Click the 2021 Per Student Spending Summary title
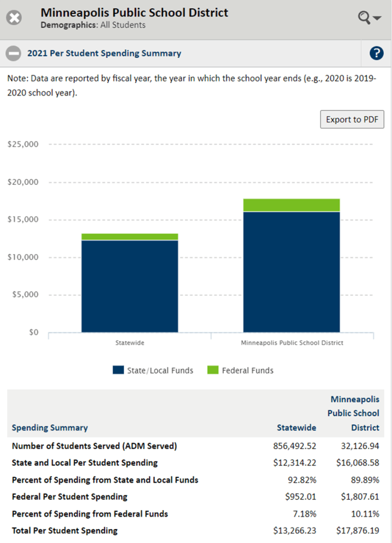 tap(104, 53)
